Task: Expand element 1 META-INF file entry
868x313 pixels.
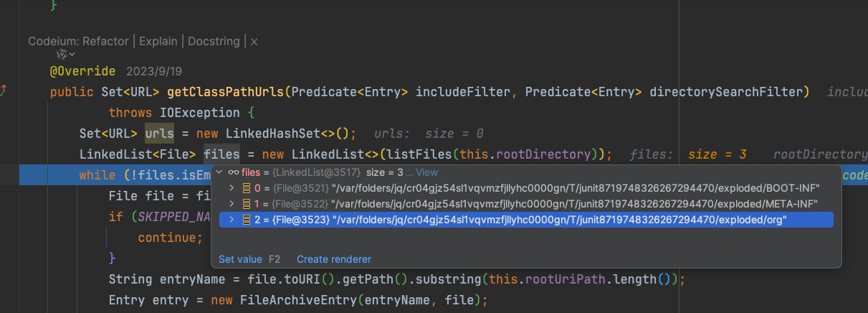Action: pyautogui.click(x=232, y=204)
